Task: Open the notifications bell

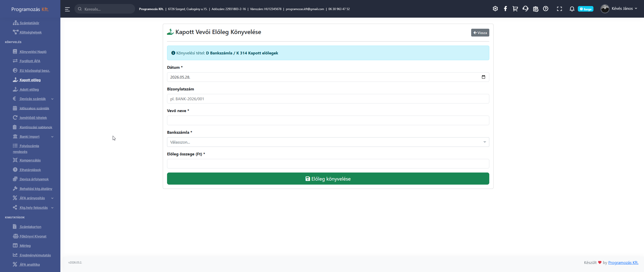Action: click(x=572, y=9)
